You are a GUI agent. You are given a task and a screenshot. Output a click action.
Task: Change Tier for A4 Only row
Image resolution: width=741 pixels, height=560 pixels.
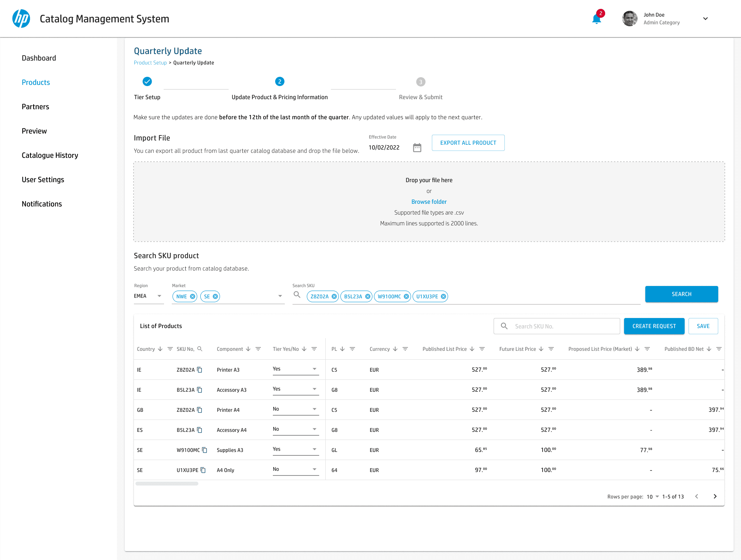[x=296, y=469]
